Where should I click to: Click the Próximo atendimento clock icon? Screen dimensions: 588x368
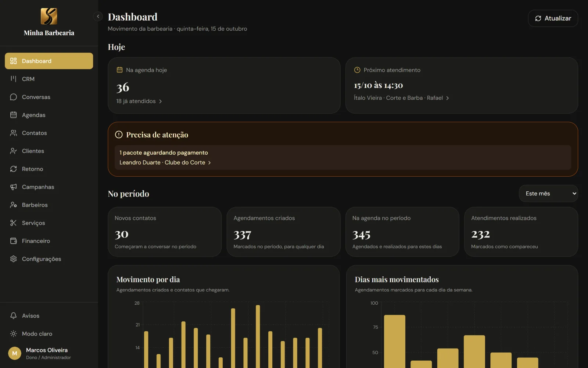click(x=357, y=70)
